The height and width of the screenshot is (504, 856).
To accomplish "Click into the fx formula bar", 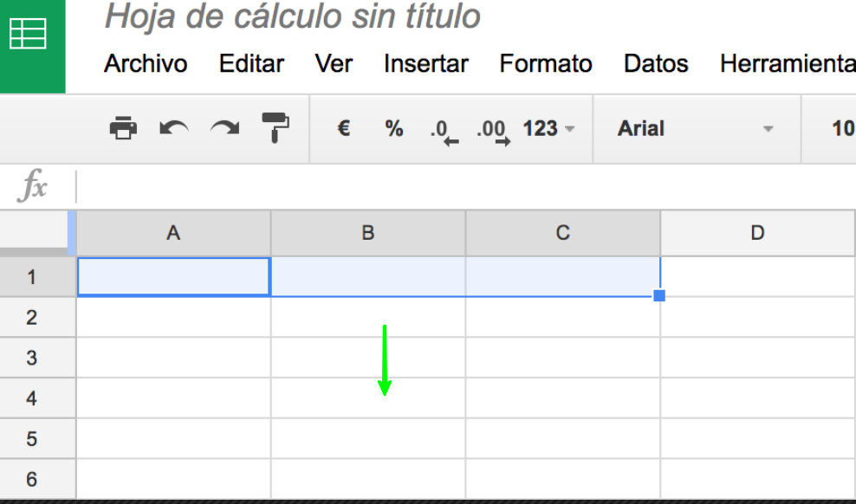I will click(x=464, y=186).
